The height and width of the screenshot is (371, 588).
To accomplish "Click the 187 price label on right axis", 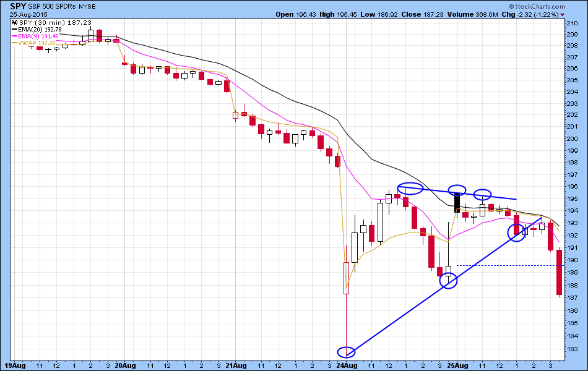I will [x=573, y=298].
